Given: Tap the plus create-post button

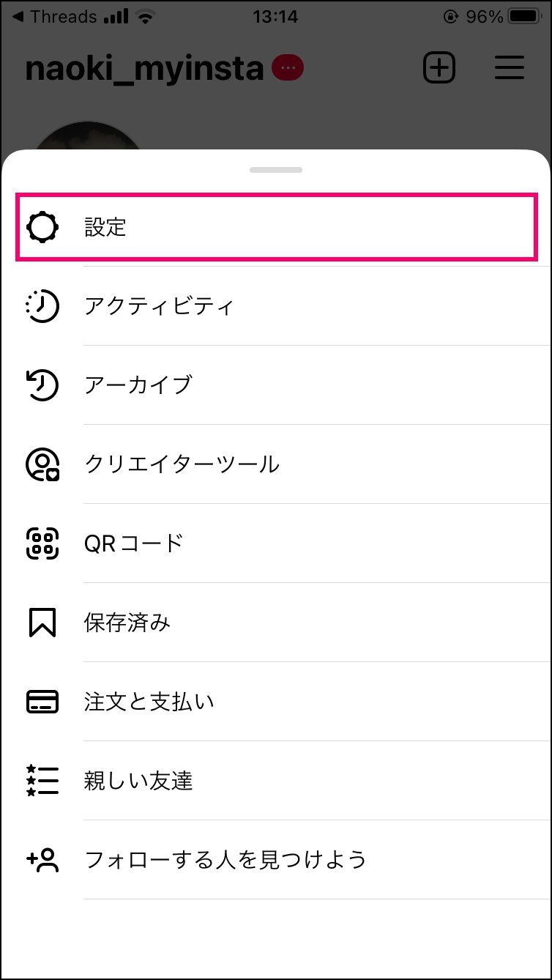Looking at the screenshot, I should point(439,68).
